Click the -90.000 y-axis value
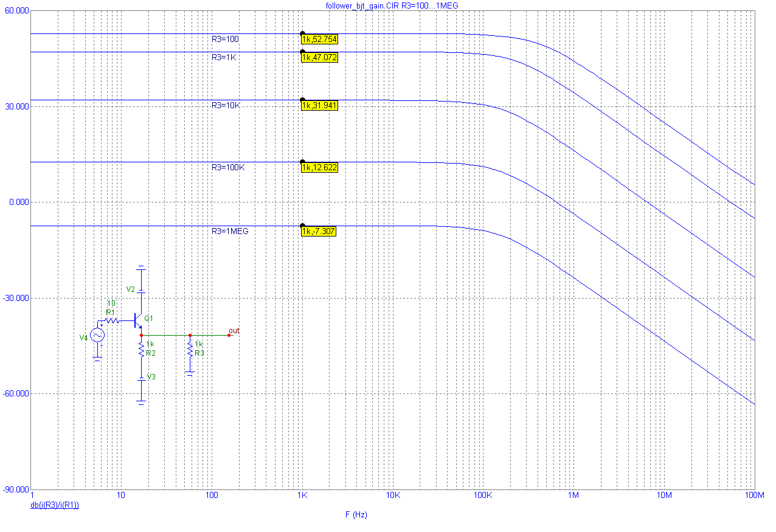 click(15, 489)
